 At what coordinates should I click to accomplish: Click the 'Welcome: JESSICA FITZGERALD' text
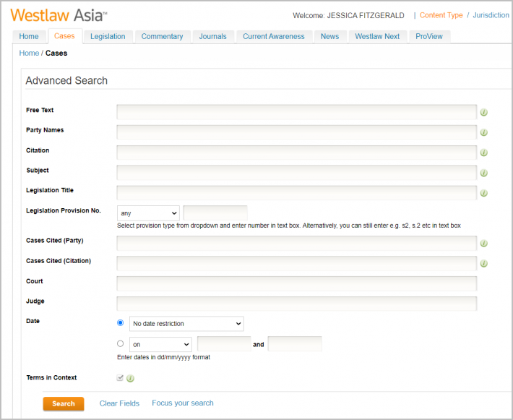tap(348, 15)
